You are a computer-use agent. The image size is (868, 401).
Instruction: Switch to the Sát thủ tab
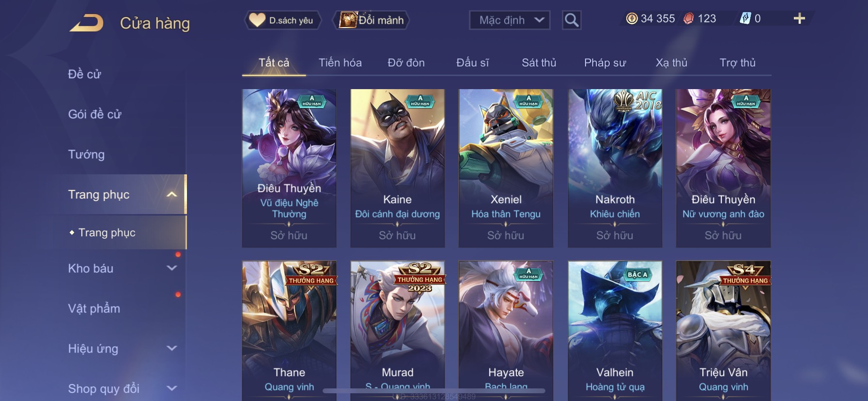[539, 63]
